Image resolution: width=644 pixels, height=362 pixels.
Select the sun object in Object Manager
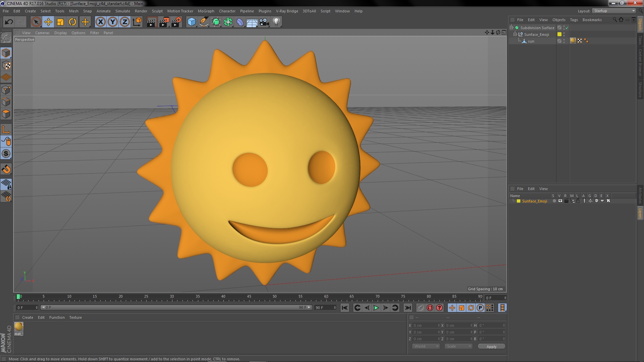pyautogui.click(x=531, y=41)
